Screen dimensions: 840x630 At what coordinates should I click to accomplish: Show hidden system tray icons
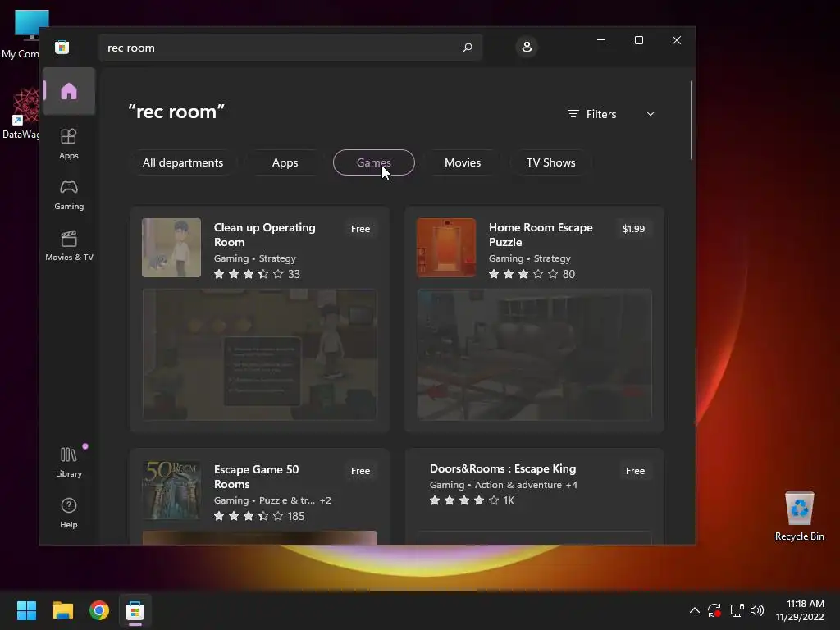point(694,610)
